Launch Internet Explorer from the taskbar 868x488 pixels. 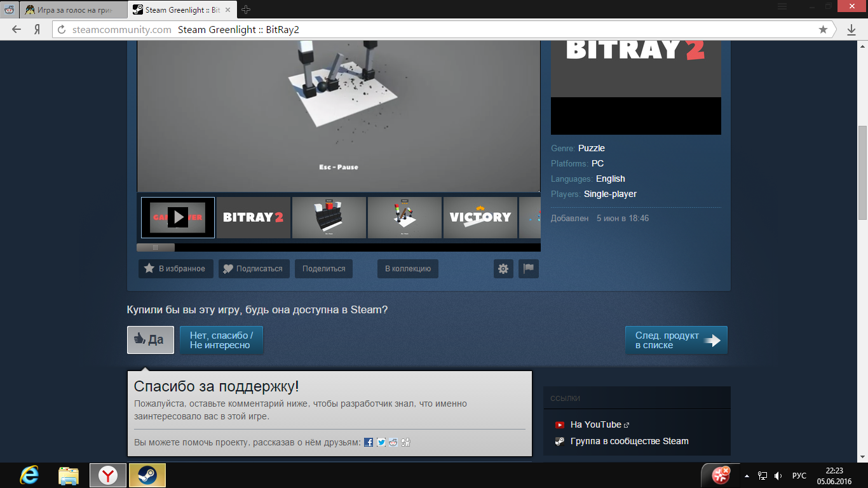29,475
